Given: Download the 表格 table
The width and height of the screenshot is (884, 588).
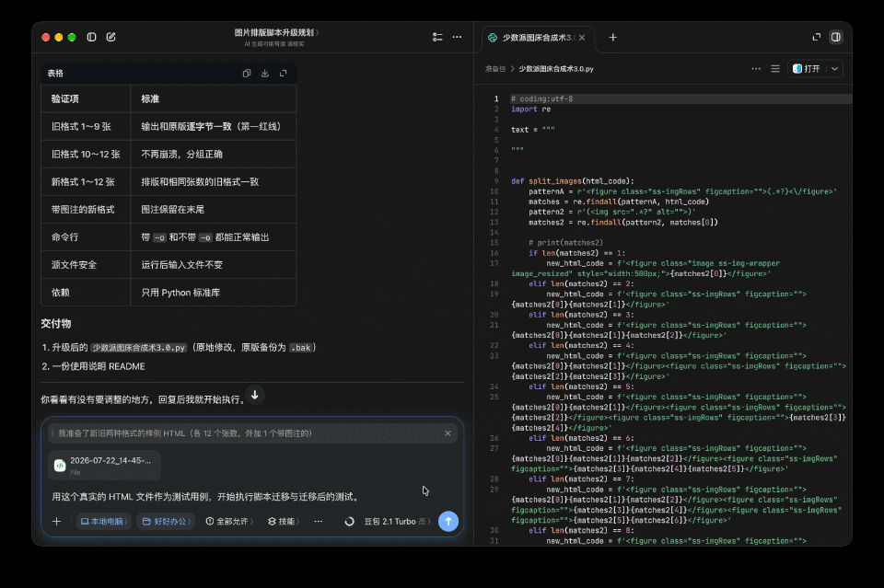Looking at the screenshot, I should 265,74.
